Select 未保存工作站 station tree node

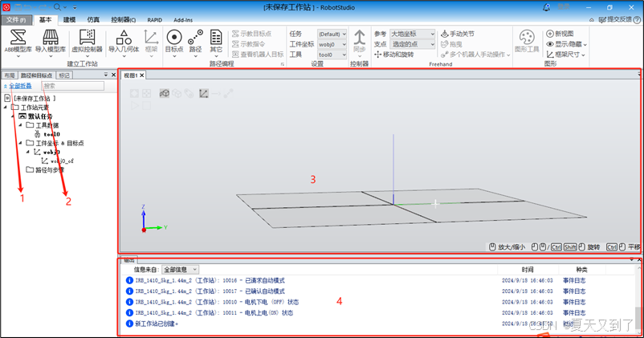click(35, 99)
